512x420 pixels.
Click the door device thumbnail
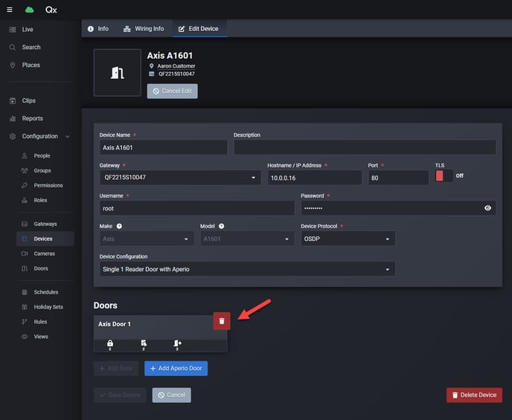118,73
